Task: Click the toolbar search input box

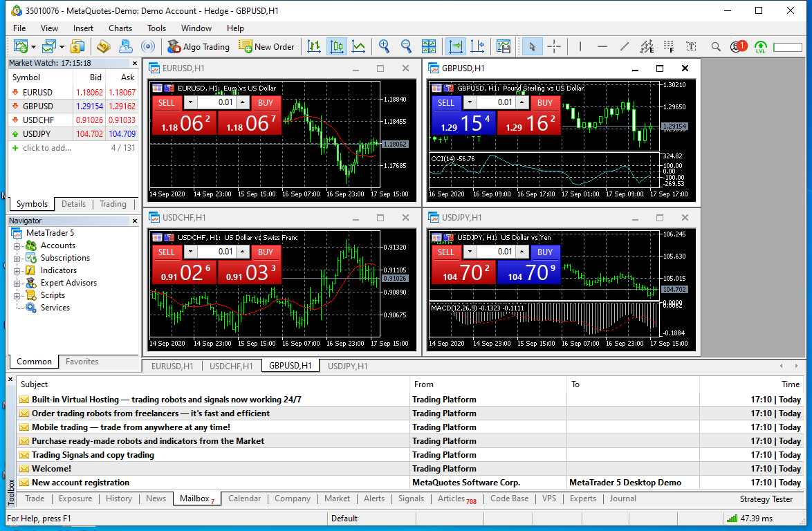Action: 788,47
